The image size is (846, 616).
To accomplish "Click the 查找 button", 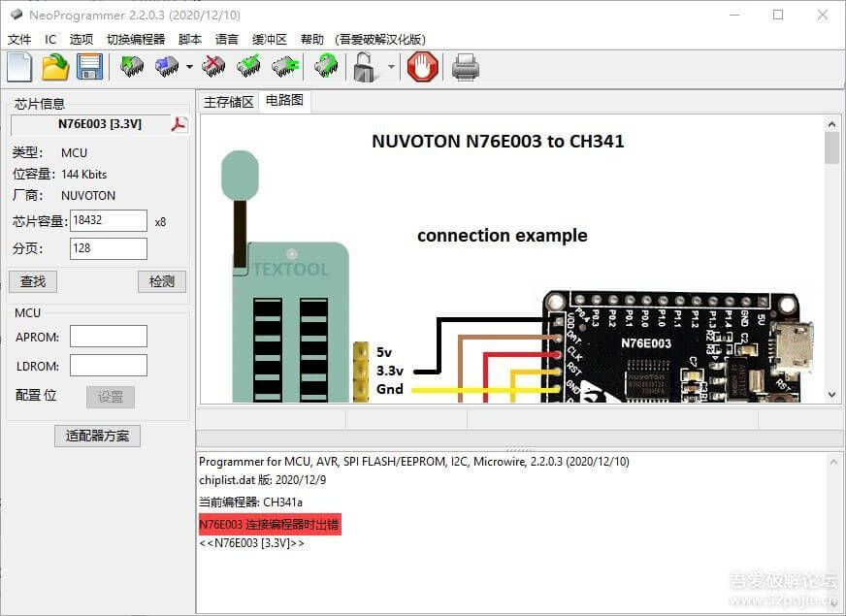I will pos(33,281).
